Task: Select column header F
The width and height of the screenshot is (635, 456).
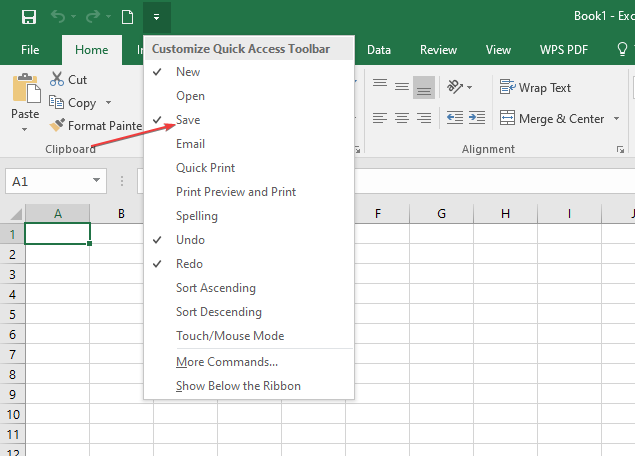Action: point(377,213)
